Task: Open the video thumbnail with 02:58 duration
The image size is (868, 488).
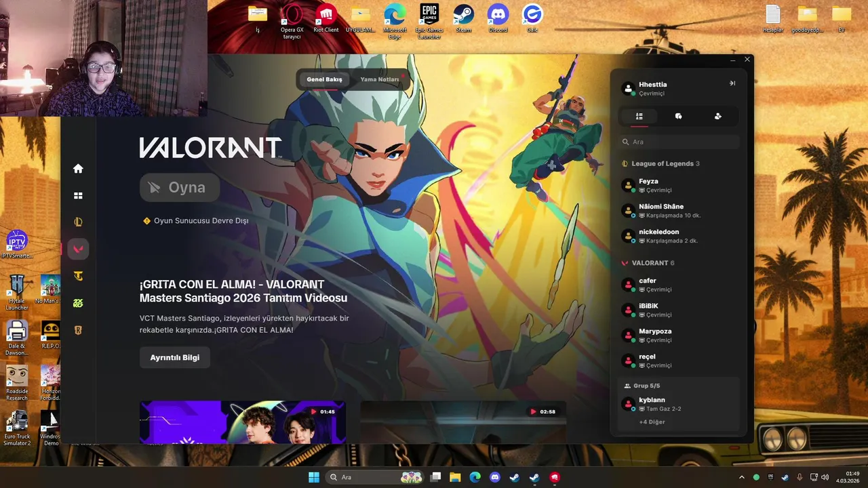Action: (463, 422)
